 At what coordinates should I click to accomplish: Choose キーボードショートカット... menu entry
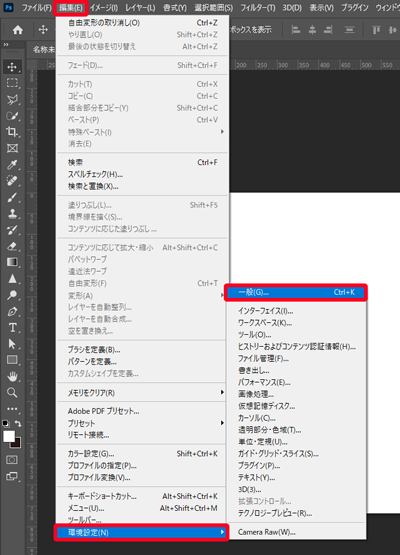click(x=142, y=496)
